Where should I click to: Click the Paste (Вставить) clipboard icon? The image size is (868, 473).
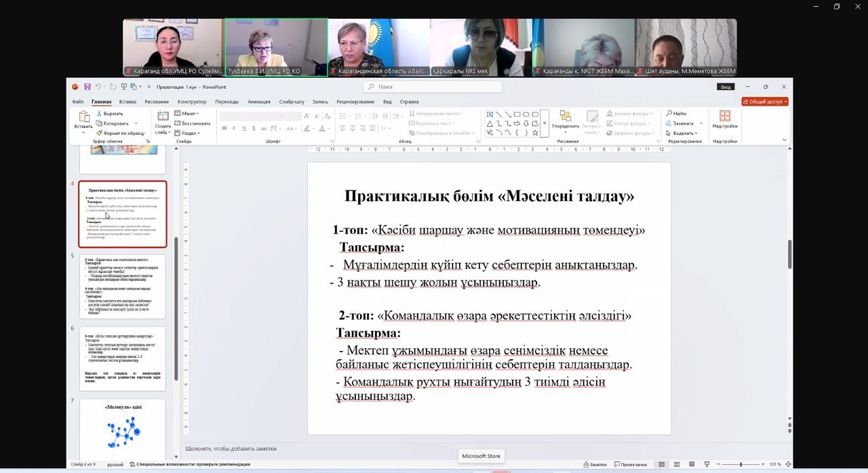pyautogui.click(x=83, y=117)
